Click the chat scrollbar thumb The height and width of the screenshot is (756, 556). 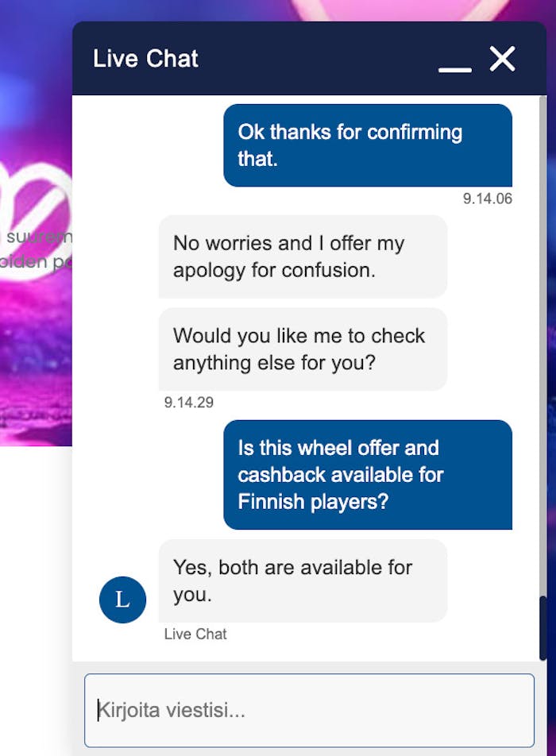coord(543,627)
